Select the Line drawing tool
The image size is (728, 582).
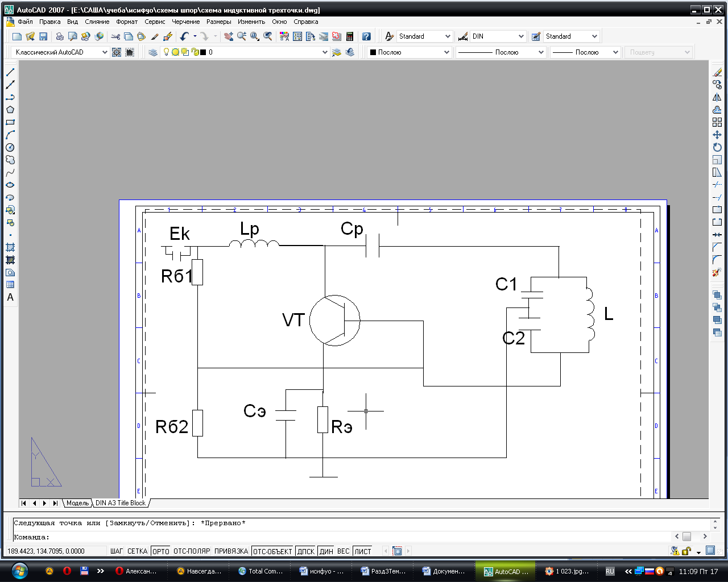(10, 72)
